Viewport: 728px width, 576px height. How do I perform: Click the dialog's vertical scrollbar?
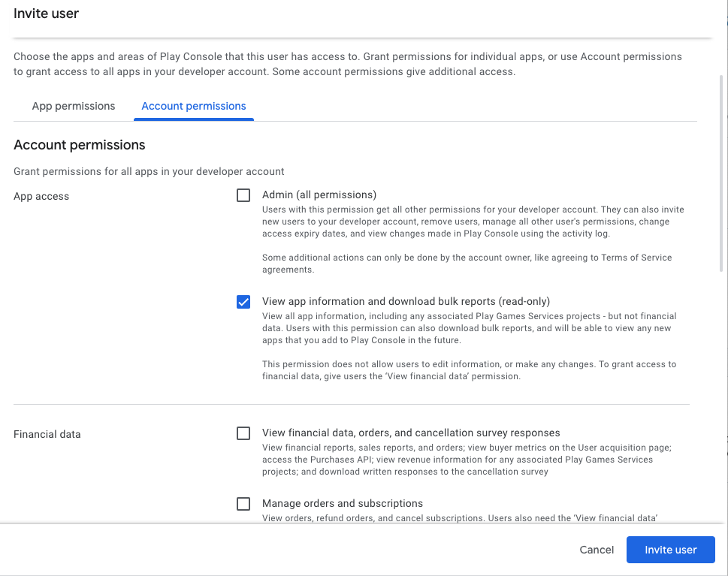pyautogui.click(x=721, y=173)
